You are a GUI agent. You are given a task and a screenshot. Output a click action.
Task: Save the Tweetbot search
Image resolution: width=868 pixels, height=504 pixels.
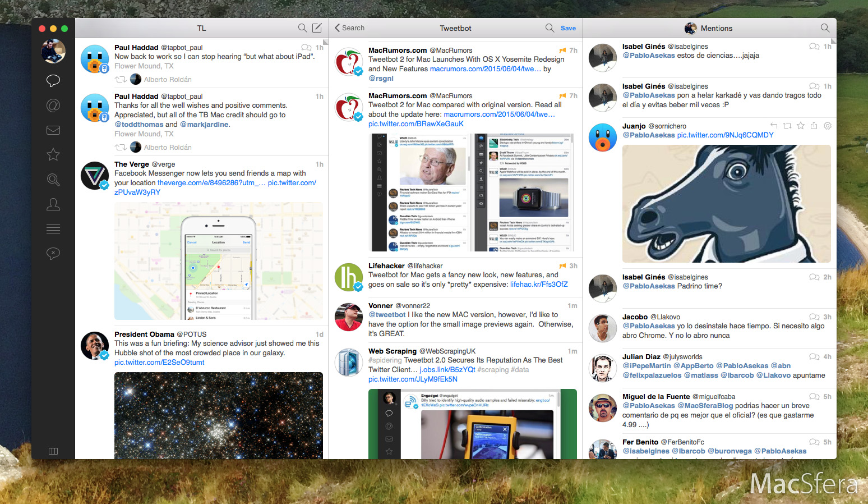(568, 28)
